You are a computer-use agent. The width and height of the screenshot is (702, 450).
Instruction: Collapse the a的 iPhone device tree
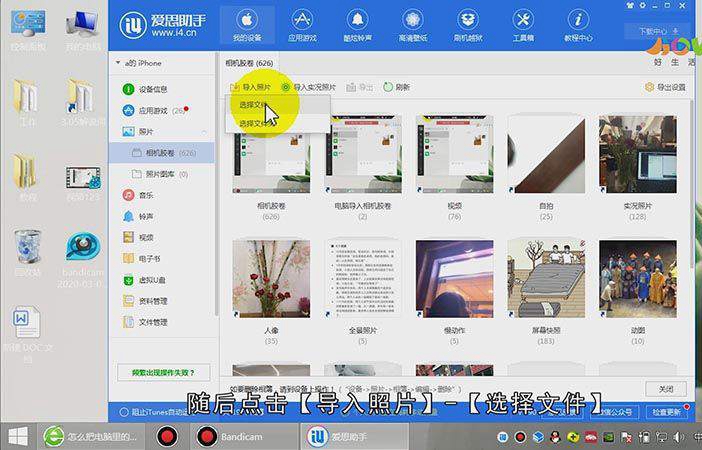tap(118, 63)
